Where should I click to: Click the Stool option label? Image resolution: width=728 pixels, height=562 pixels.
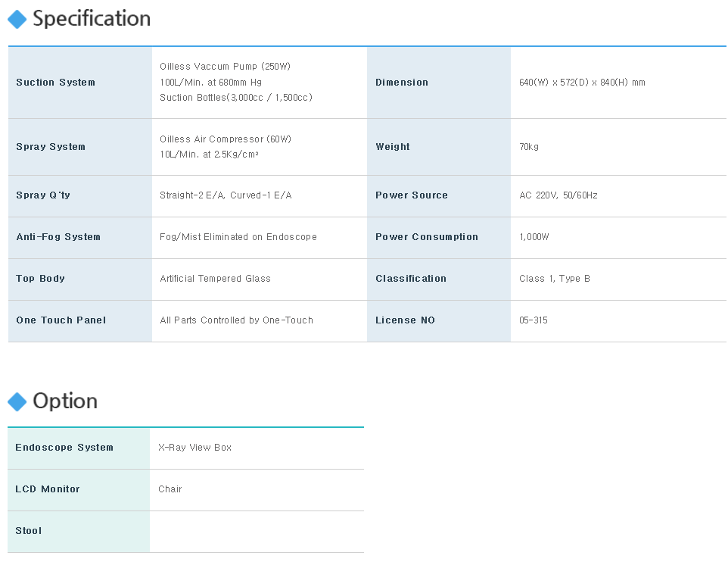(x=28, y=531)
